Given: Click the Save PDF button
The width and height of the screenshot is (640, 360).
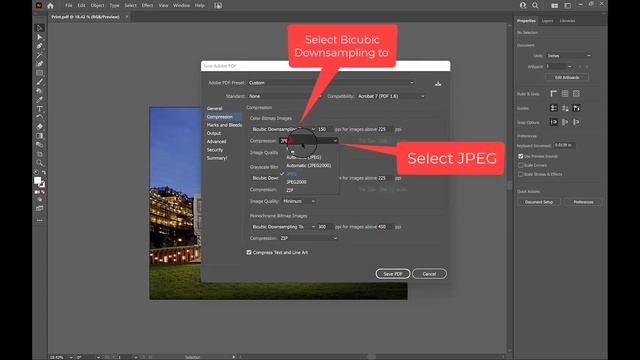Looking at the screenshot, I should point(393,274).
